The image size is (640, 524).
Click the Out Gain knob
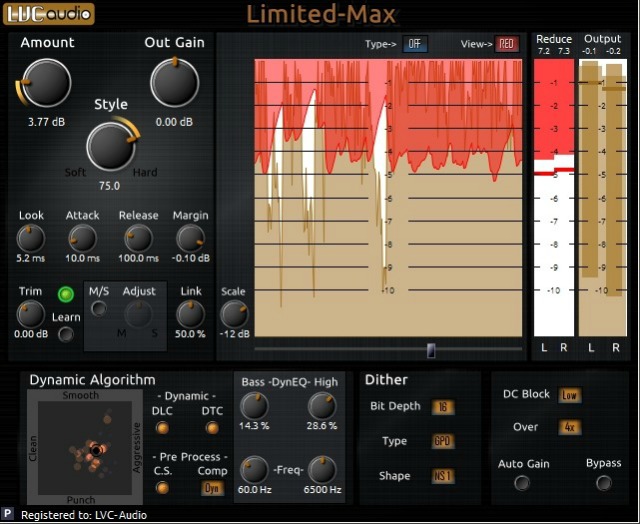(175, 82)
